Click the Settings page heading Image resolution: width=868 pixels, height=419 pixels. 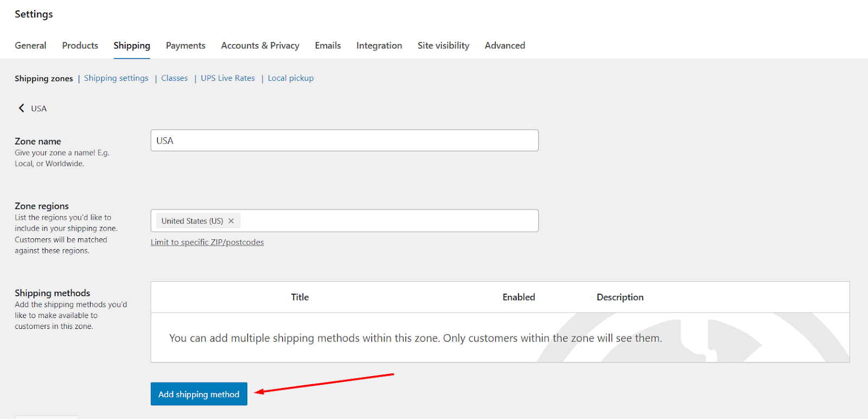[x=34, y=14]
